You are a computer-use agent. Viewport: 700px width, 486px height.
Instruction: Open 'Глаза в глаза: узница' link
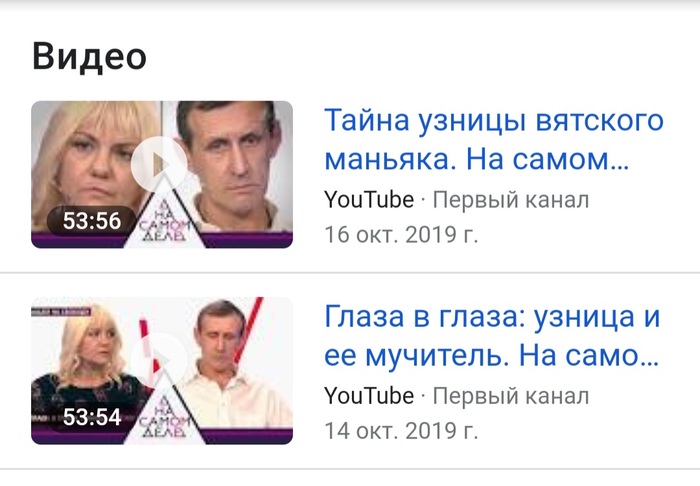pyautogui.click(x=492, y=336)
